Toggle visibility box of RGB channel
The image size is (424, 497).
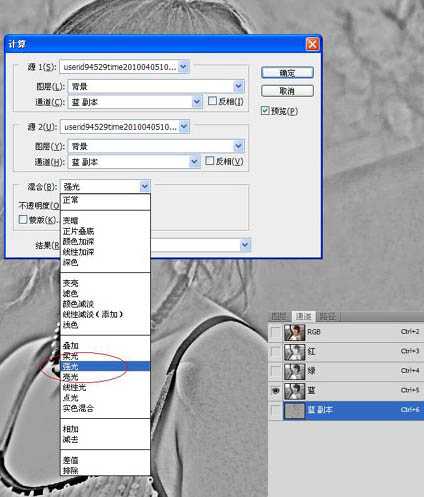[x=275, y=332]
